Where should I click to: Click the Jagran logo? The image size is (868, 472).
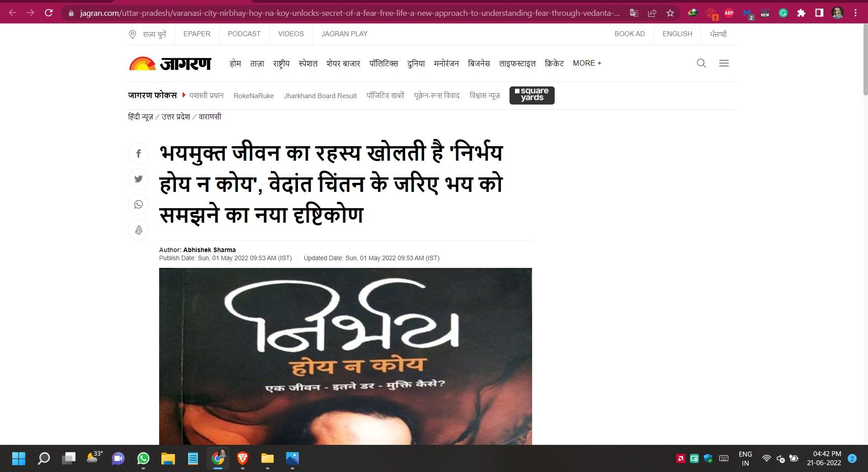pyautogui.click(x=170, y=63)
